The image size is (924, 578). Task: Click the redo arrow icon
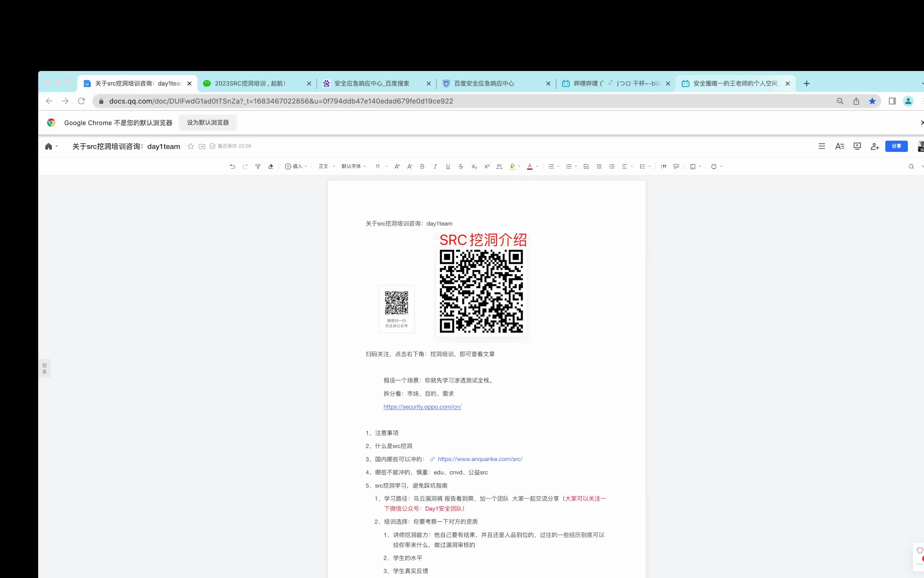245,166
